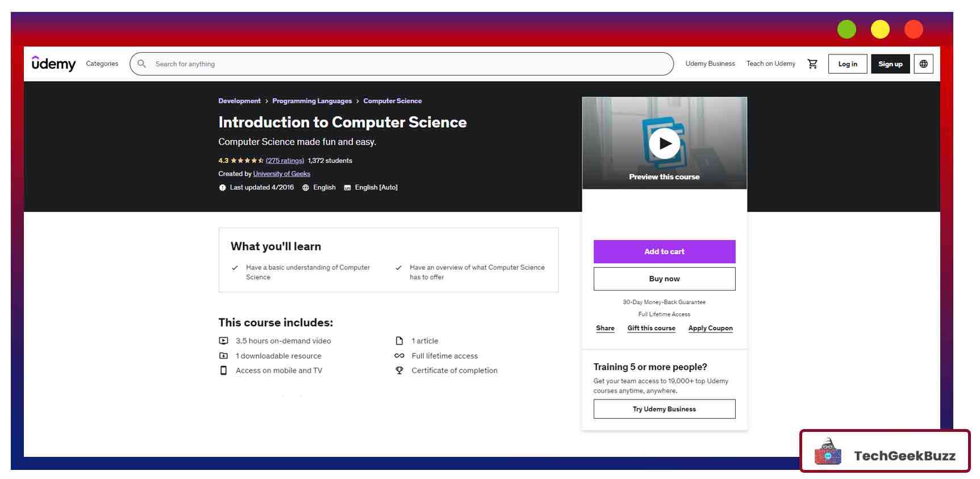Add the course to cart
Image resolution: width=980 pixels, height=479 pixels.
pos(664,251)
